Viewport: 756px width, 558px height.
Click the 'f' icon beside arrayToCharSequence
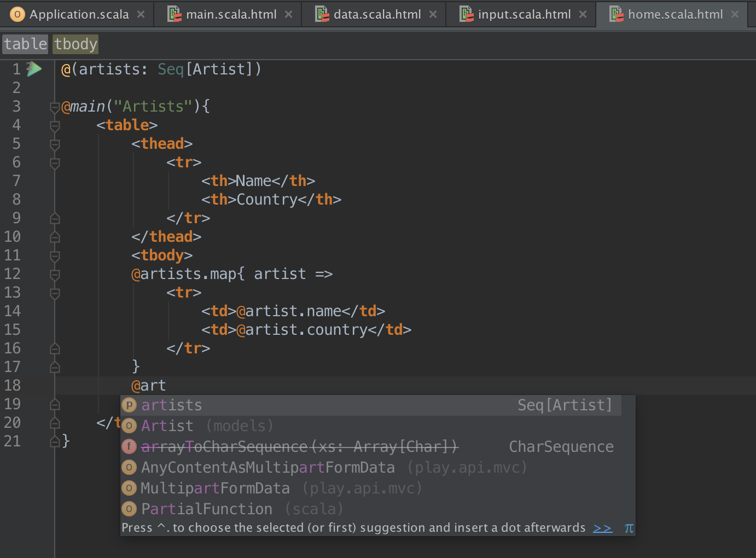point(129,447)
